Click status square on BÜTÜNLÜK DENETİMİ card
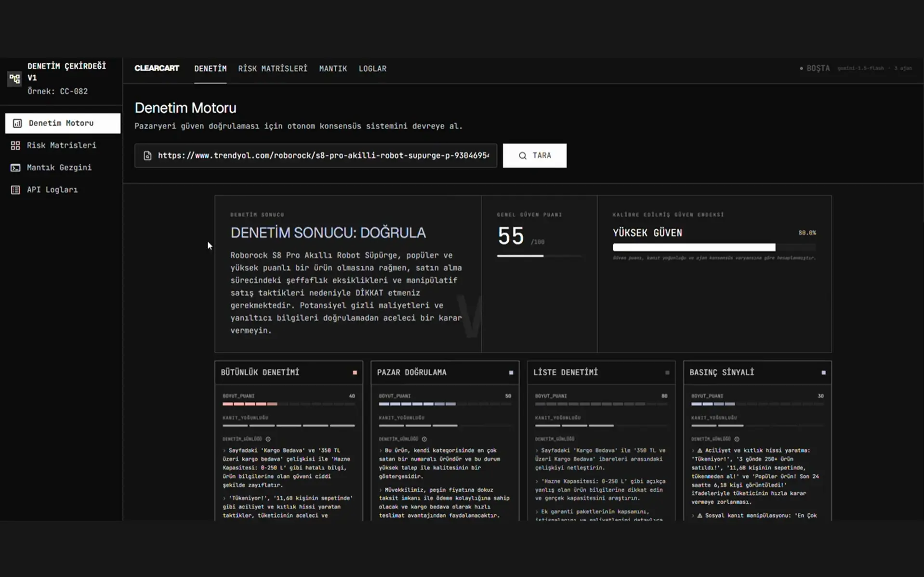The image size is (924, 577). [355, 373]
